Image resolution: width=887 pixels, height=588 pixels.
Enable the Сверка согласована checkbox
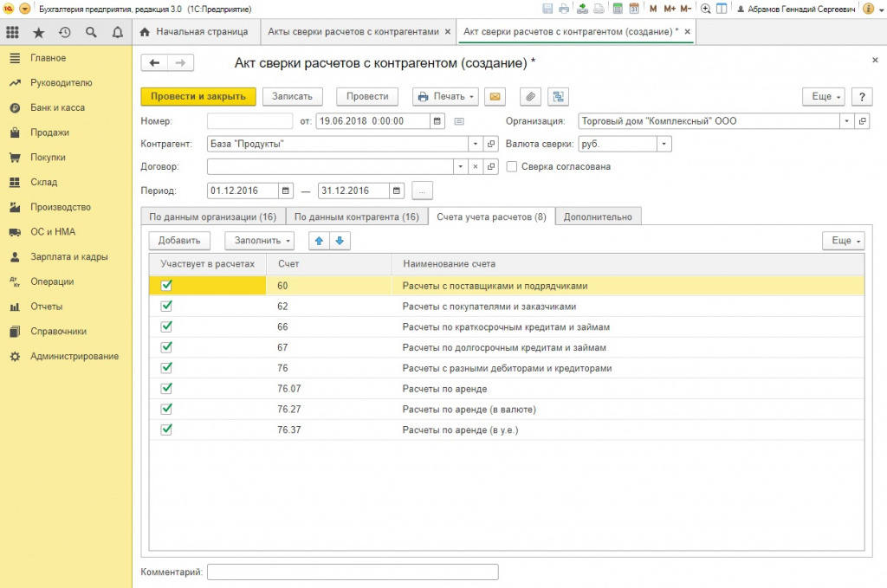coord(512,166)
